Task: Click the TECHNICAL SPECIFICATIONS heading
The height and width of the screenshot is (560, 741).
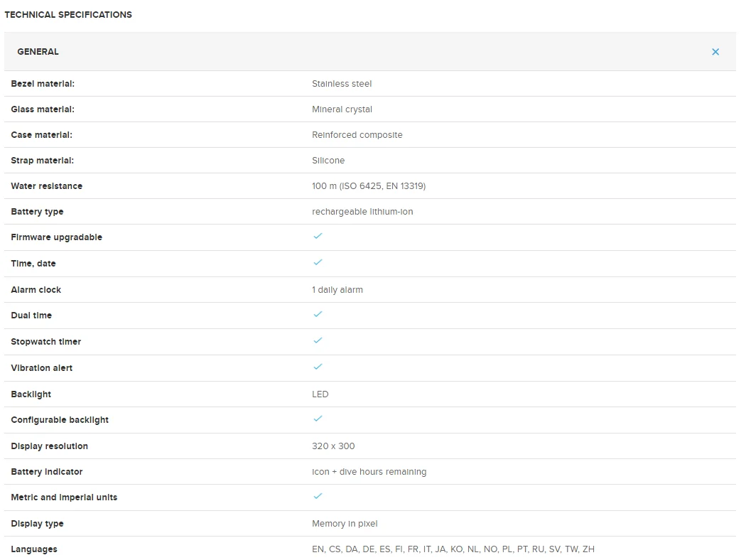Action: [68, 14]
